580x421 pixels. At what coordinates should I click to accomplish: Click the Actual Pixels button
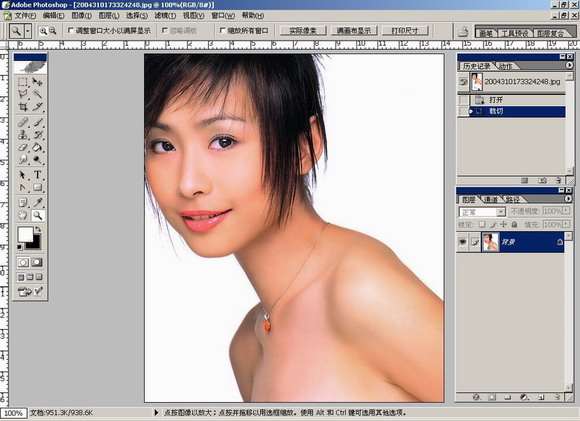coord(303,31)
